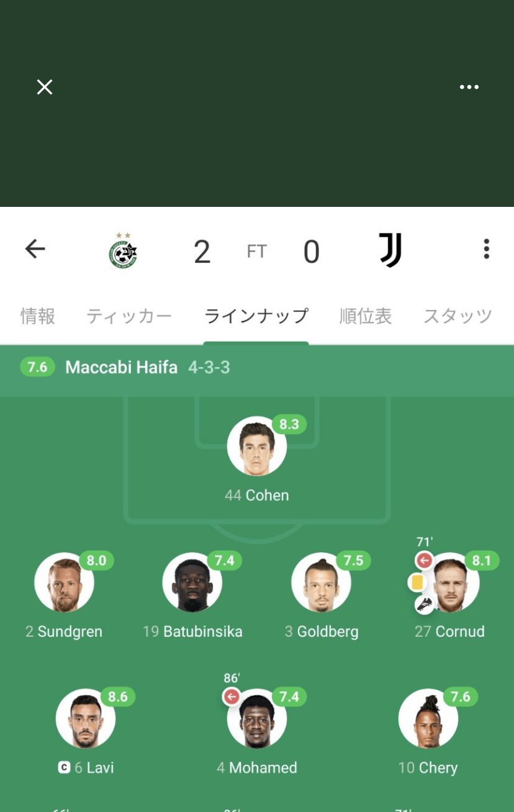The width and height of the screenshot is (514, 812).
Task: Tap the Juventus team logo
Action: click(390, 250)
